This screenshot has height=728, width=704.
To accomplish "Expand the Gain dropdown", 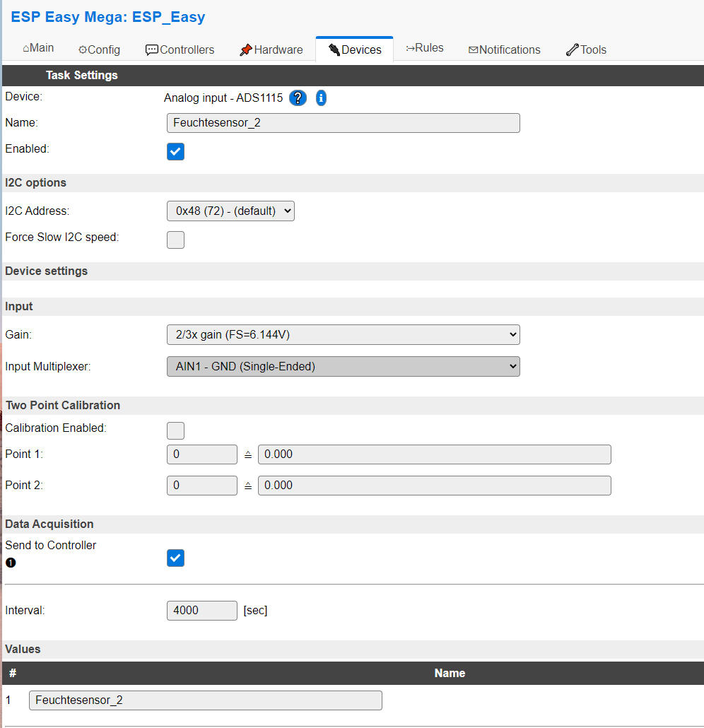I will [343, 334].
